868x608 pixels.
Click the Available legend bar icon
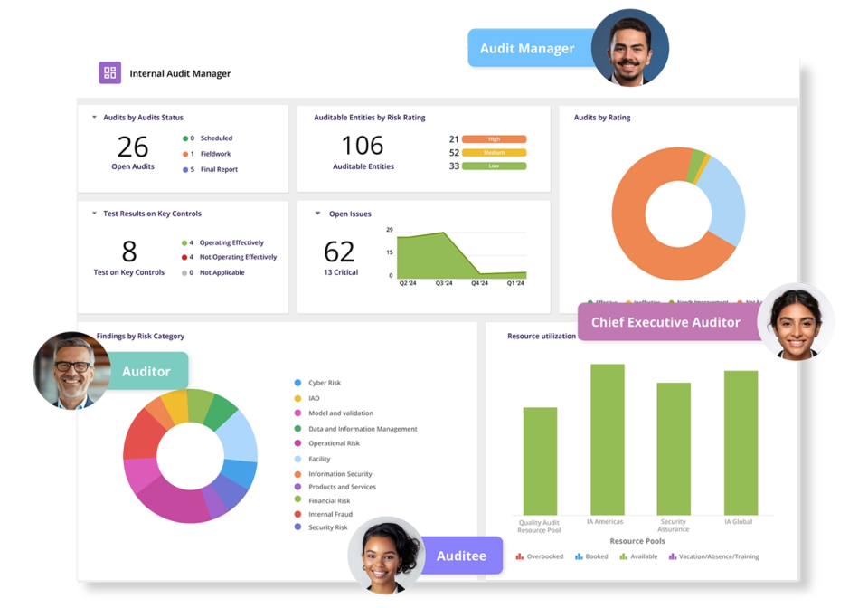click(x=623, y=556)
